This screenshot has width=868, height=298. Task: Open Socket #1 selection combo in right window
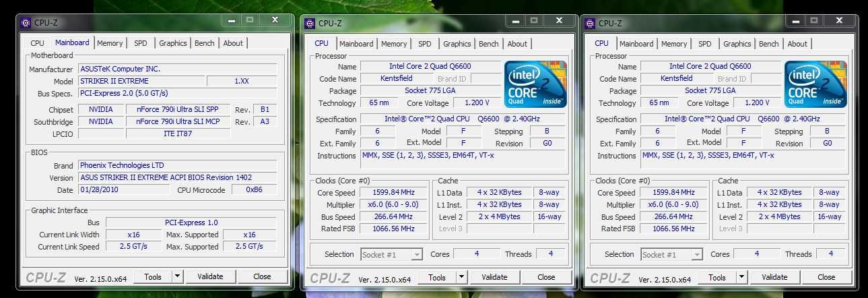pos(671,254)
